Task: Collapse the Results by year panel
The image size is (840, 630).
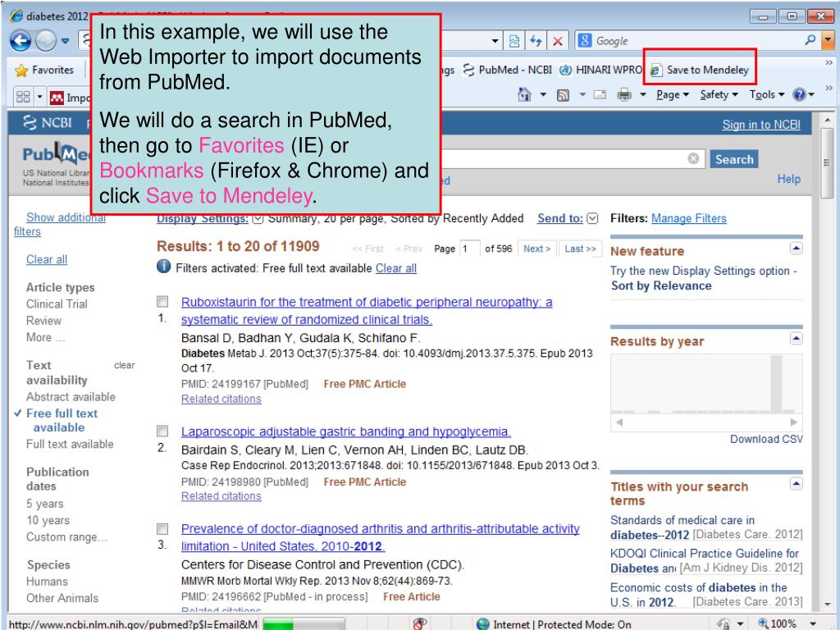Action: [x=796, y=338]
